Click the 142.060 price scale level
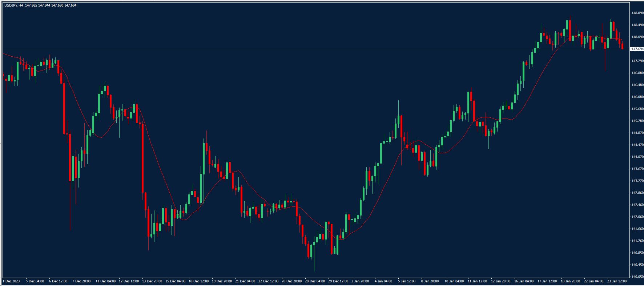The width and height of the screenshot is (644, 286). click(637, 217)
